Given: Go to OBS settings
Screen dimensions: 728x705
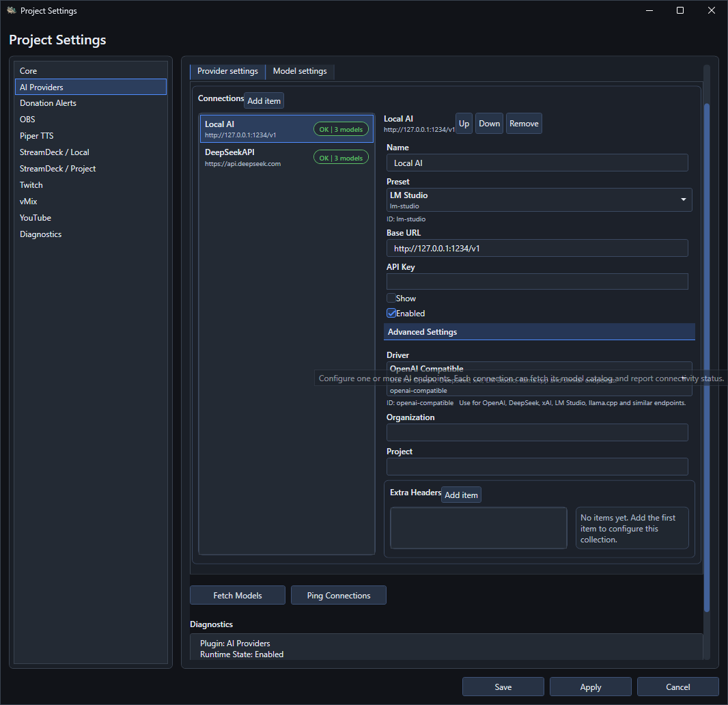Looking at the screenshot, I should pos(91,120).
